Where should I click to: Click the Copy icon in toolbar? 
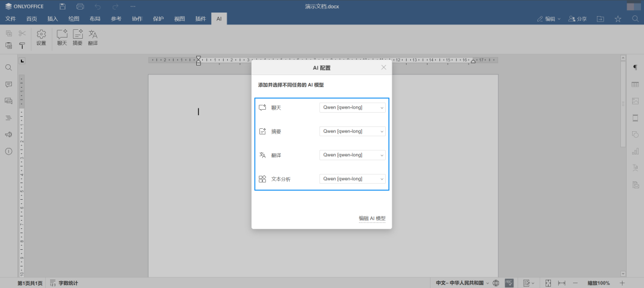8,33
